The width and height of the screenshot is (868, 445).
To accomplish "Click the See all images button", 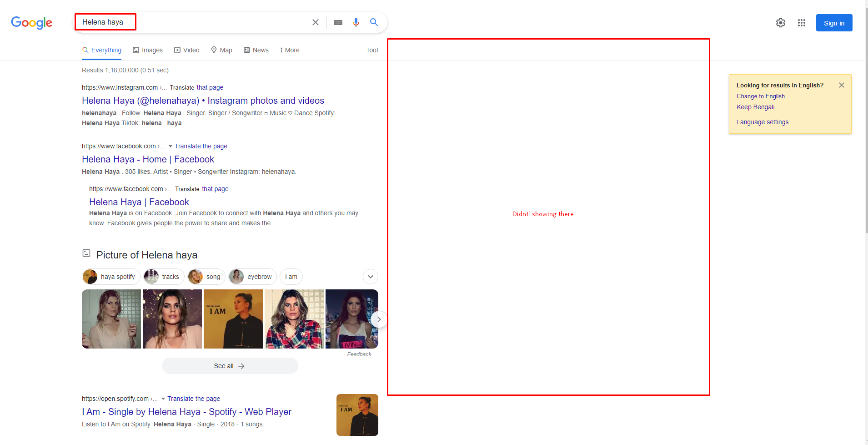I will pyautogui.click(x=230, y=366).
